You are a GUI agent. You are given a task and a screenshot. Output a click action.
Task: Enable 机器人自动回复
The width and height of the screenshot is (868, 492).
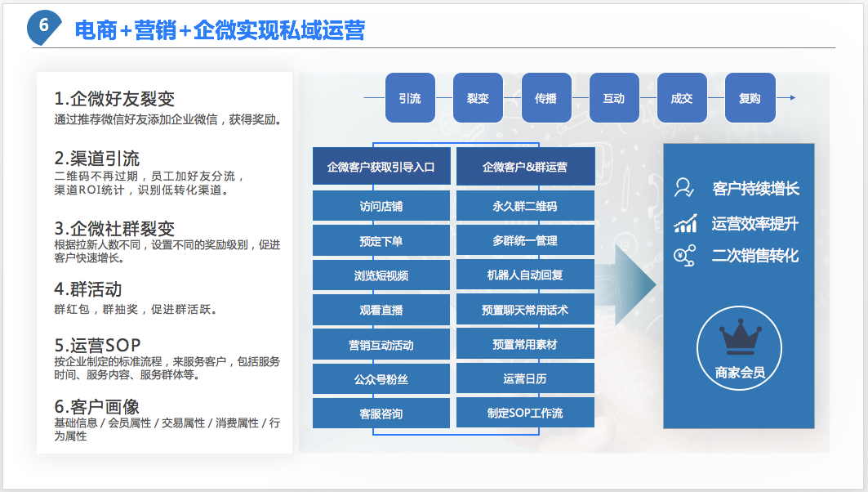(526, 275)
